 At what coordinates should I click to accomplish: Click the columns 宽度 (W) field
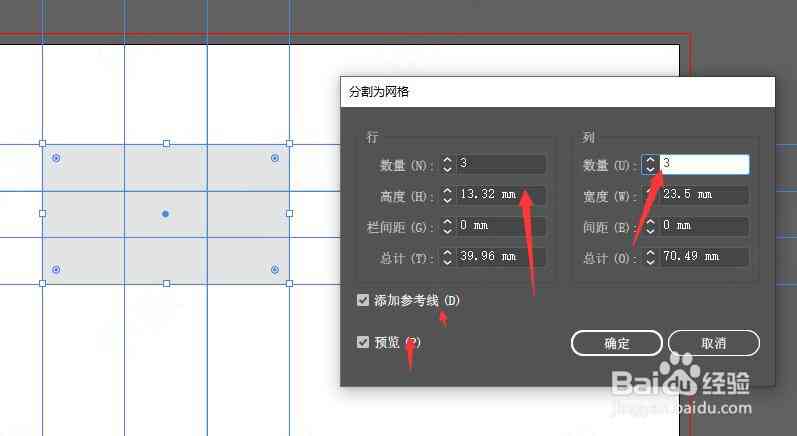point(703,195)
